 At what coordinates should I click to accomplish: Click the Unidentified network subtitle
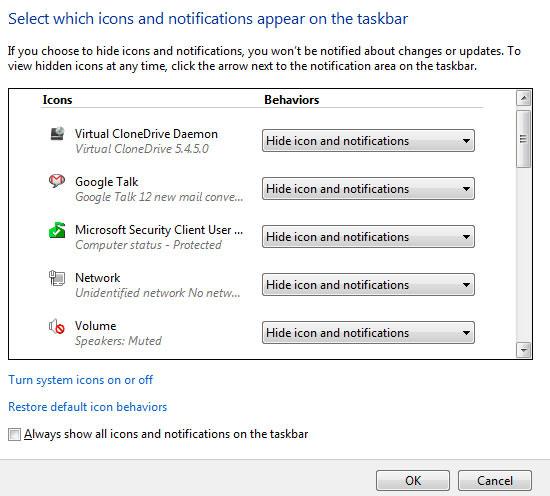[158, 293]
